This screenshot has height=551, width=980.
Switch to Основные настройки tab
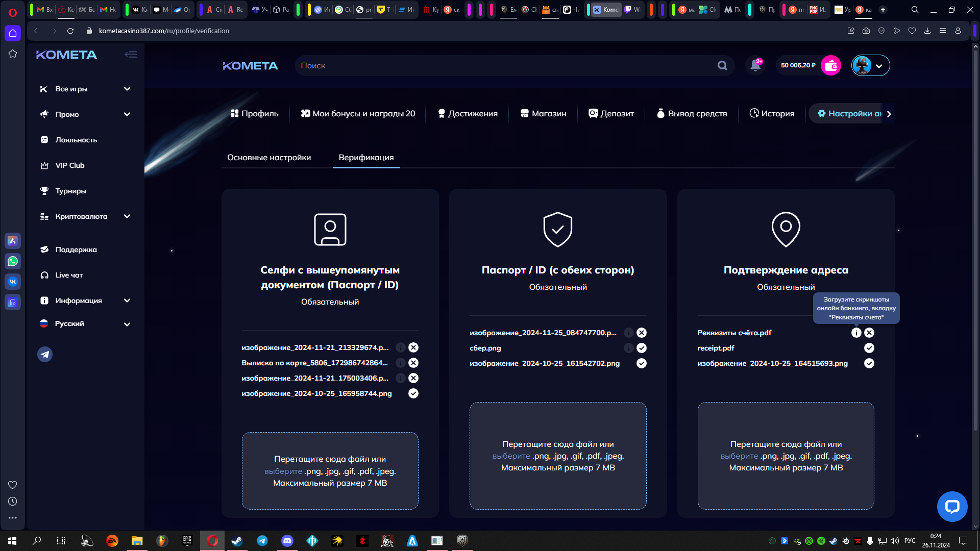(269, 158)
